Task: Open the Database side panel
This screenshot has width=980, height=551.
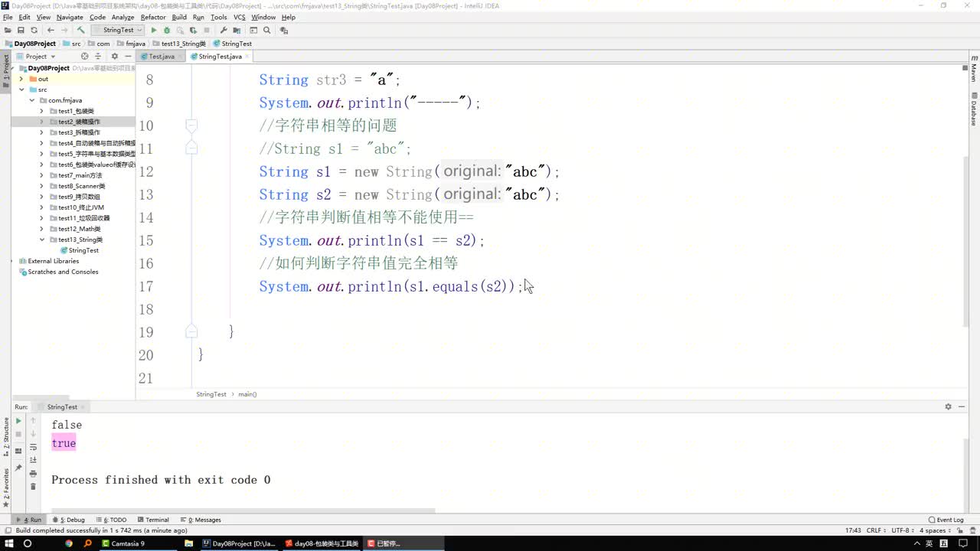Action: click(x=973, y=111)
